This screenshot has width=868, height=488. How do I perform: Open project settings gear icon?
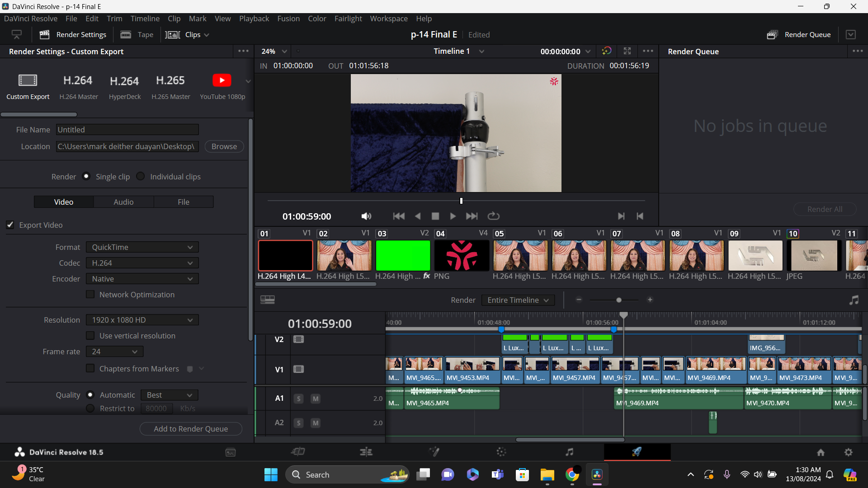click(x=849, y=452)
